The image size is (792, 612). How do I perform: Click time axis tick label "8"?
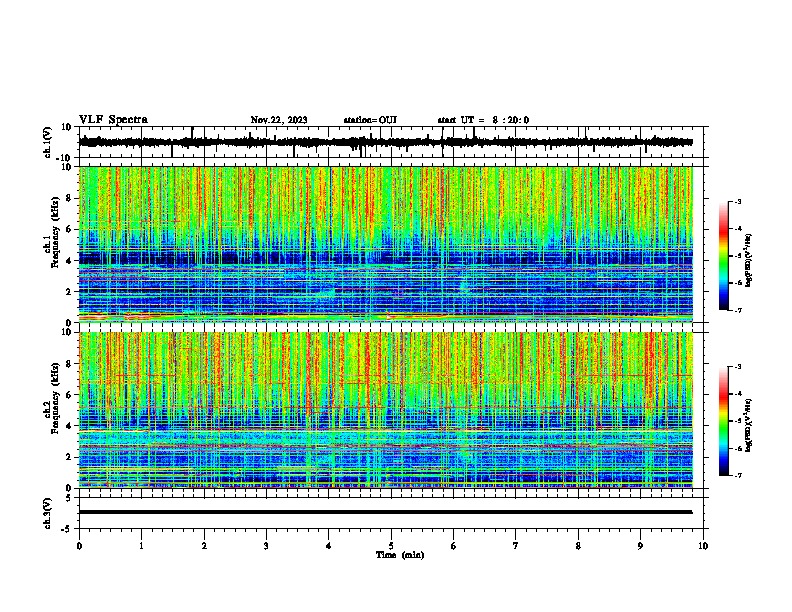(578, 546)
